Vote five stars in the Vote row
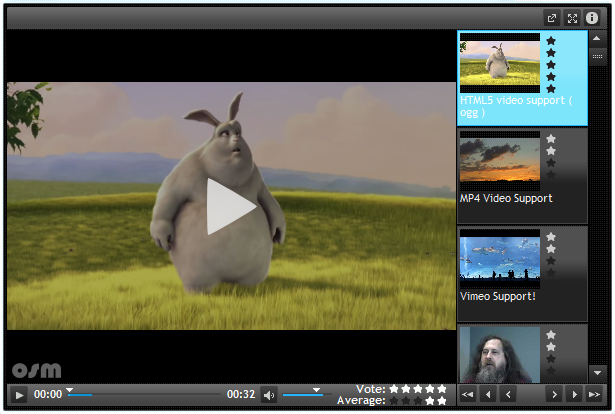Screen dimensions: 615x414 [442, 389]
